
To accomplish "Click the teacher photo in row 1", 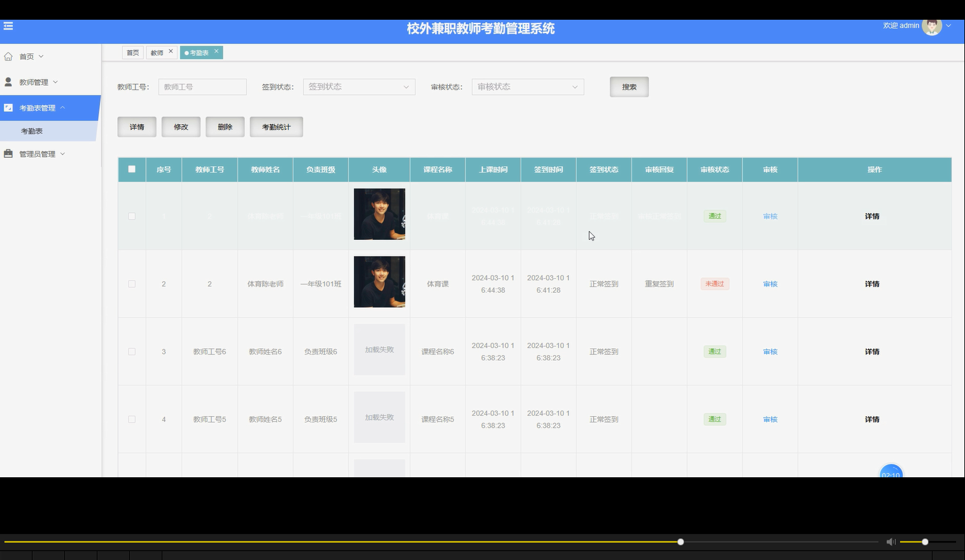I will (379, 214).
